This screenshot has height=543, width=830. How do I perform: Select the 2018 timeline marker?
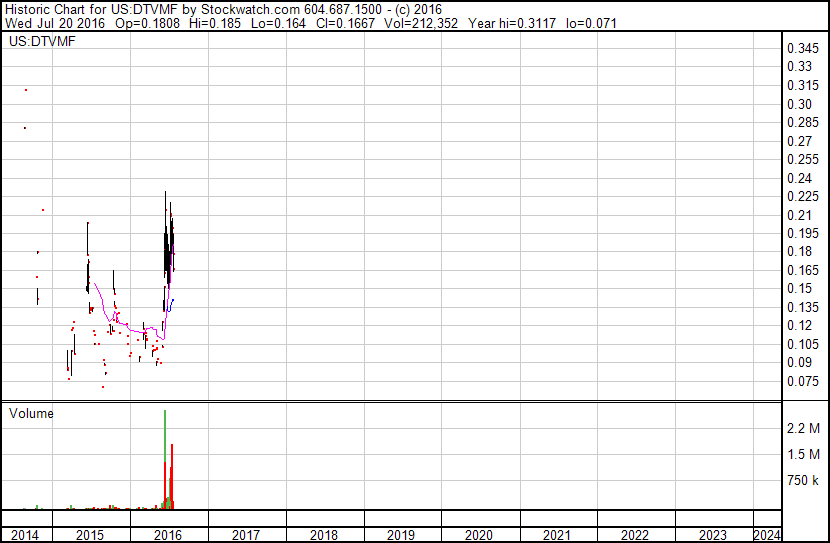[324, 535]
